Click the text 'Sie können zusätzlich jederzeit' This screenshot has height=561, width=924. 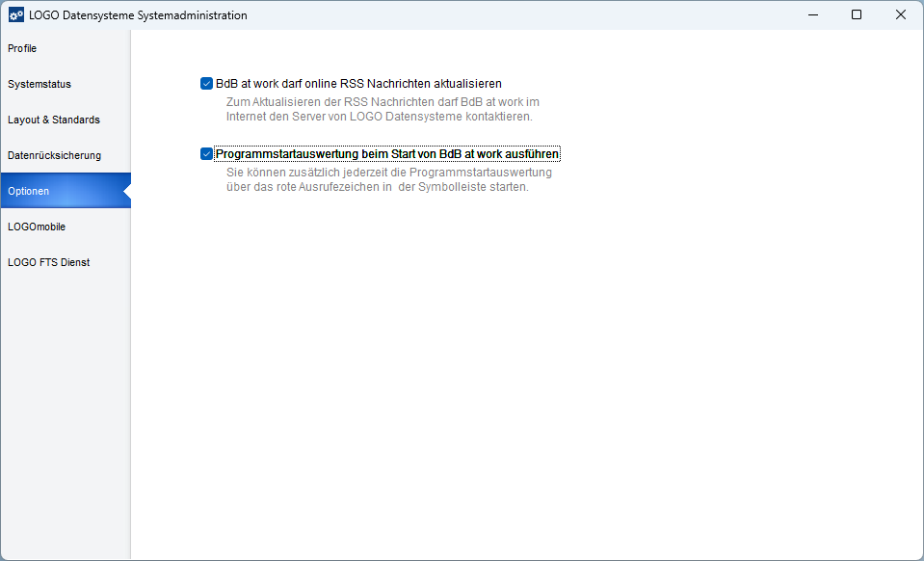click(x=306, y=173)
